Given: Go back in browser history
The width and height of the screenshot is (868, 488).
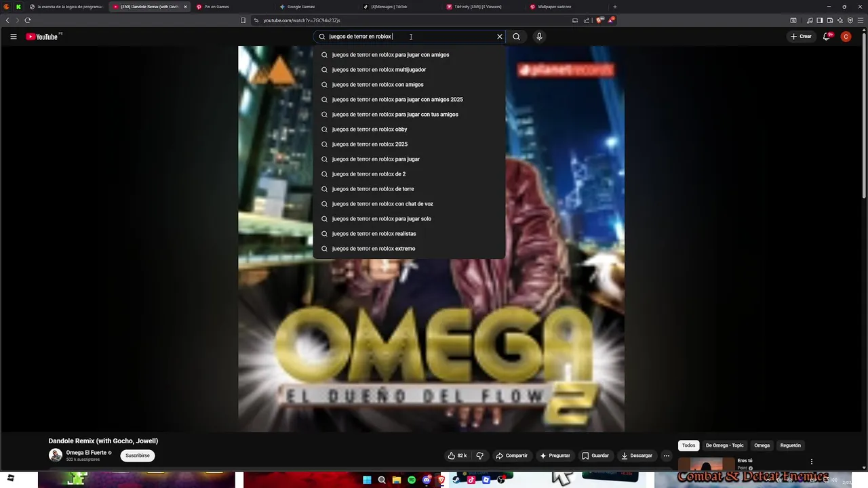Looking at the screenshot, I should [7, 20].
